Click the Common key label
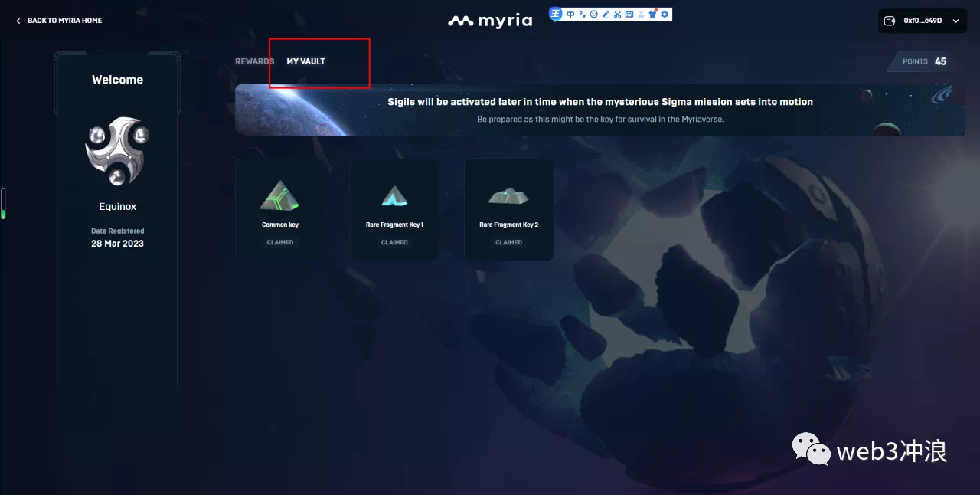Screen dimensions: 980x495 [x=280, y=225]
